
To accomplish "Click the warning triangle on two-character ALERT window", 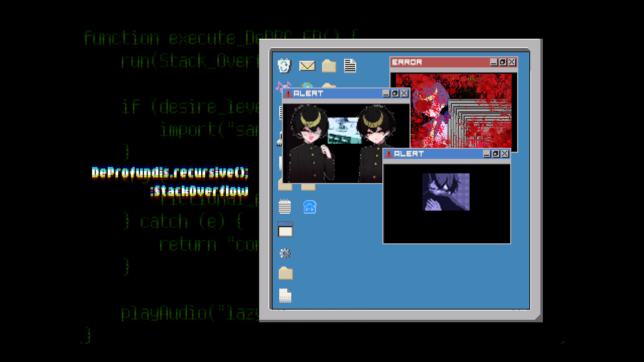I will (x=288, y=94).
